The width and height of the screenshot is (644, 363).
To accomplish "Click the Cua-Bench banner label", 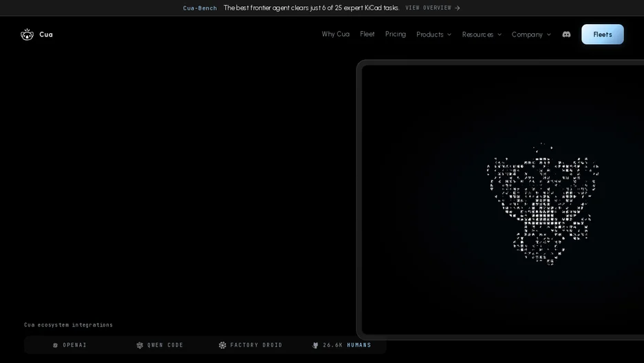I will (x=200, y=8).
